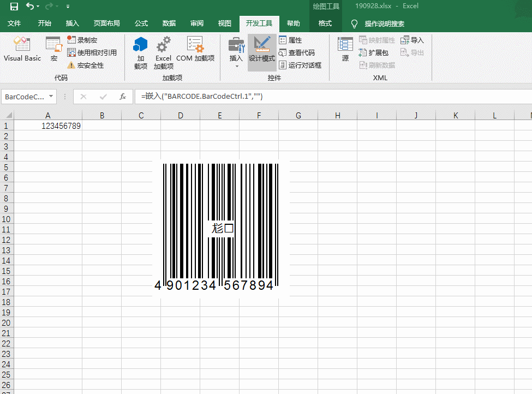The width and height of the screenshot is (532, 394).
Task: Undo the last action
Action: click(x=30, y=6)
